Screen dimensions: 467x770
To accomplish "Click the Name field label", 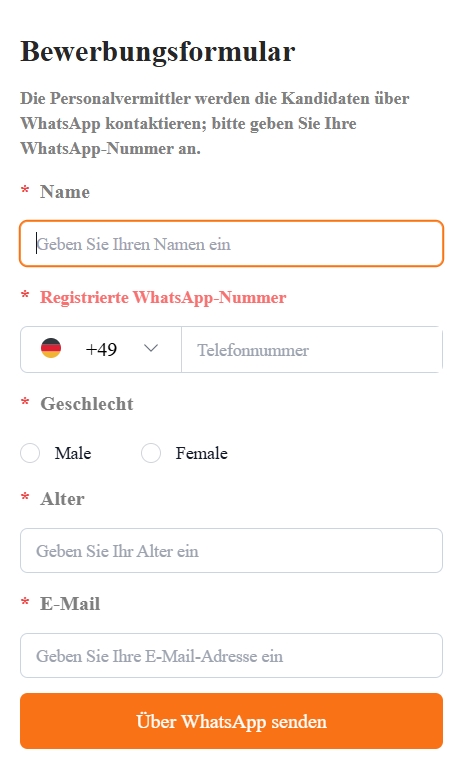I will point(65,192).
